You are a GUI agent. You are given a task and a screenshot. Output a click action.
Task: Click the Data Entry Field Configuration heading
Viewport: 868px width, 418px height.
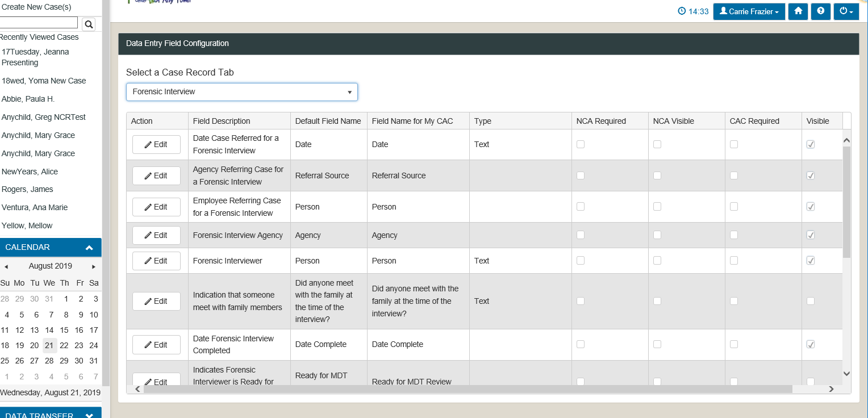(x=177, y=43)
